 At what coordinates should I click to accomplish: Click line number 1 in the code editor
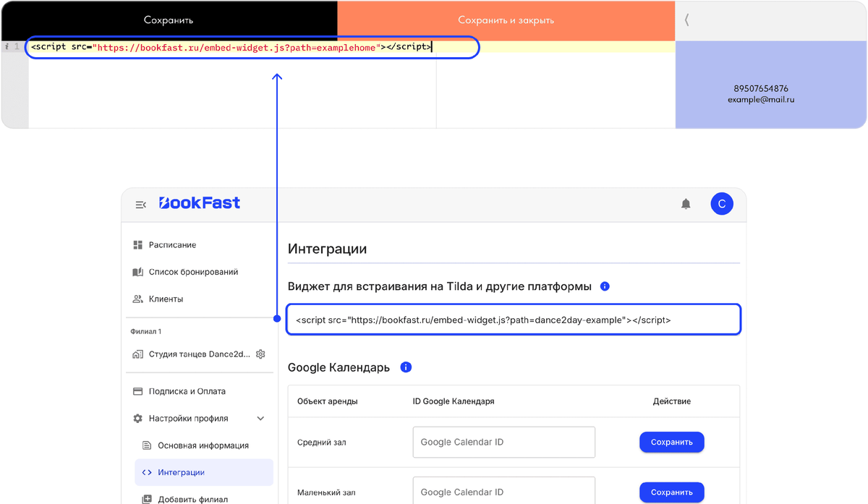[x=16, y=47]
